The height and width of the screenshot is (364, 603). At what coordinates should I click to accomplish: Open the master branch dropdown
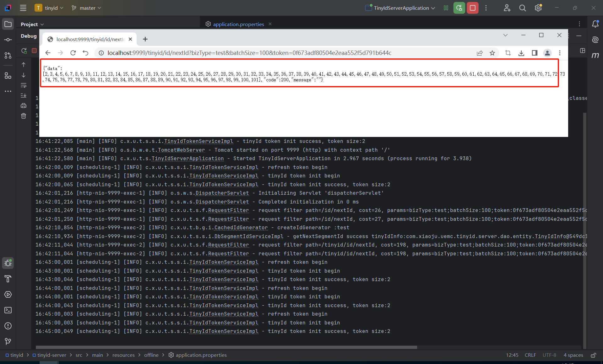tap(87, 8)
